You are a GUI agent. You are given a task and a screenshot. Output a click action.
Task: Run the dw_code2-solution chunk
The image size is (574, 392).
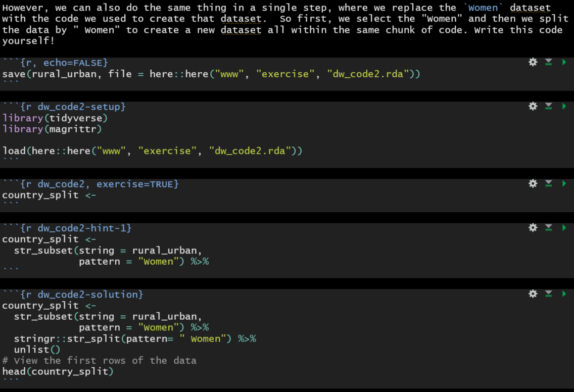click(564, 294)
